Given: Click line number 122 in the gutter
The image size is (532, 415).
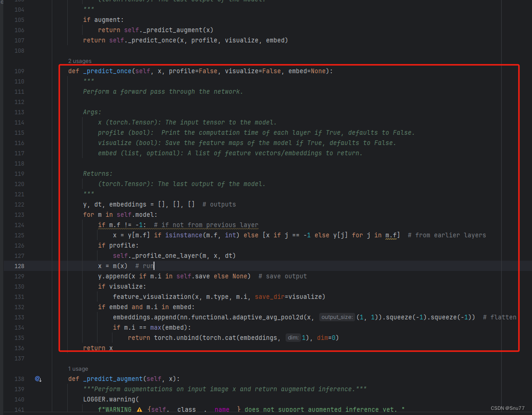Looking at the screenshot, I should 19,204.
